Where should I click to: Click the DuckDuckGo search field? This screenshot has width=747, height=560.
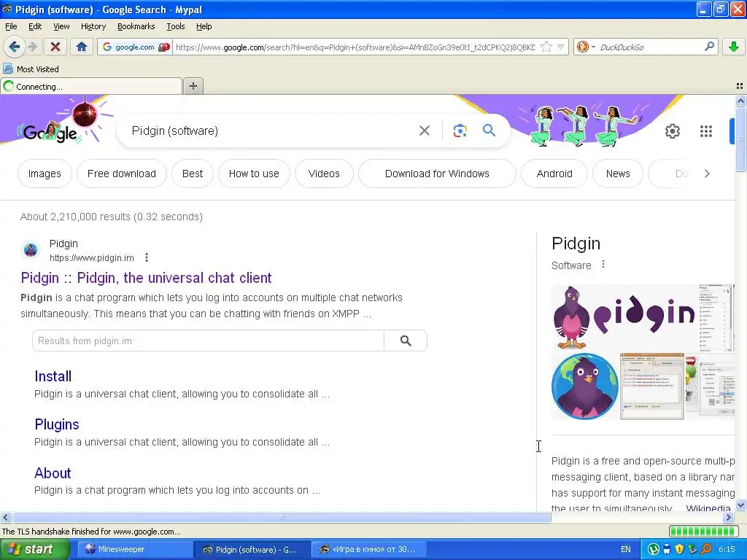[649, 47]
